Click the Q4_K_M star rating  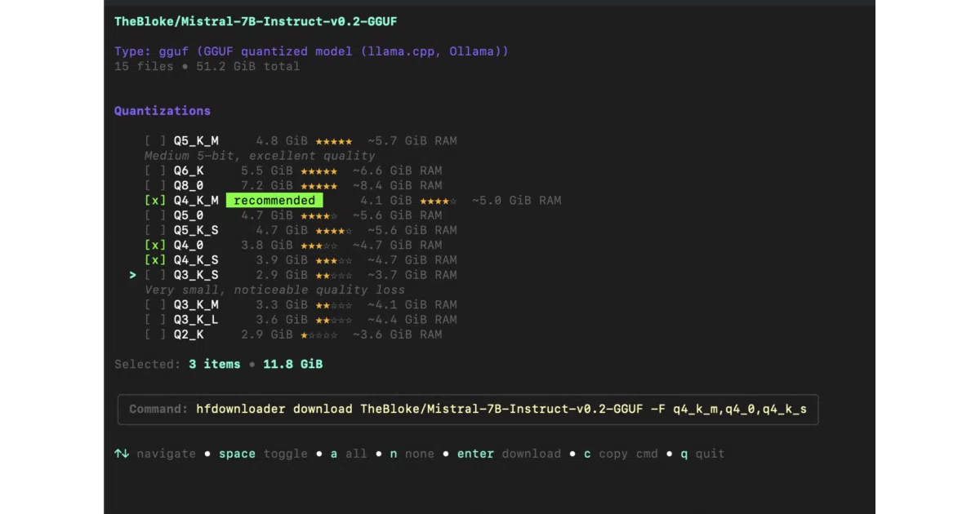[x=439, y=201]
